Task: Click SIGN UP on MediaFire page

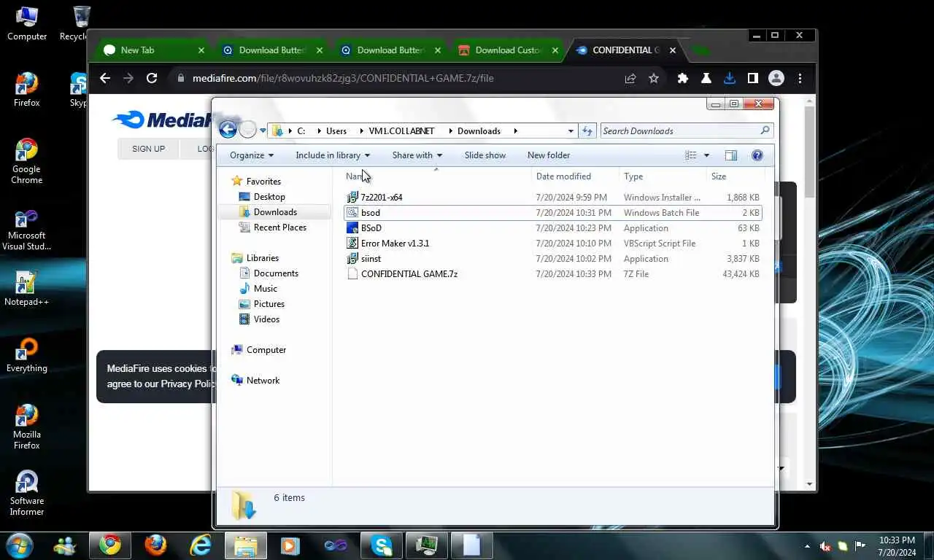Action: point(148,149)
